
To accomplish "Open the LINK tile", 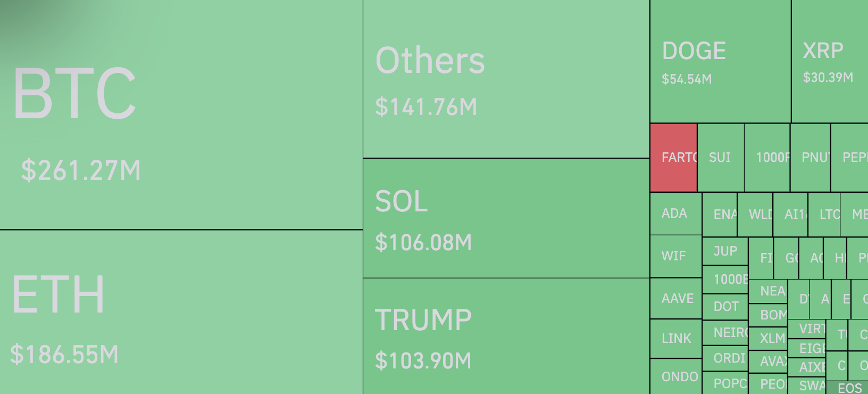I will [x=675, y=339].
